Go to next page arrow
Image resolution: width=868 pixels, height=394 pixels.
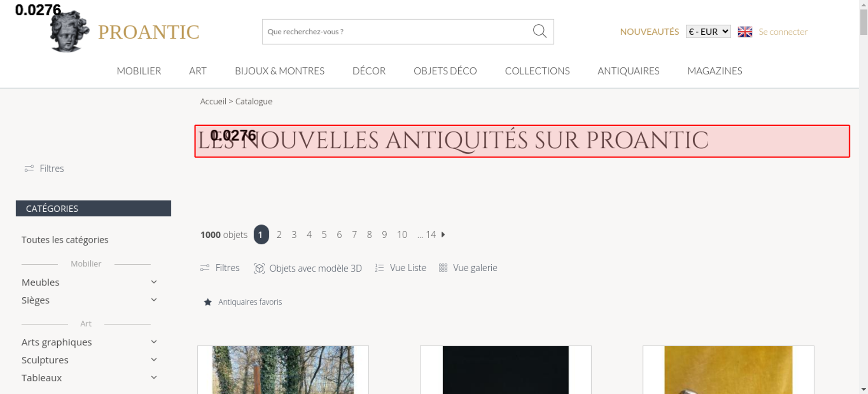coord(443,234)
